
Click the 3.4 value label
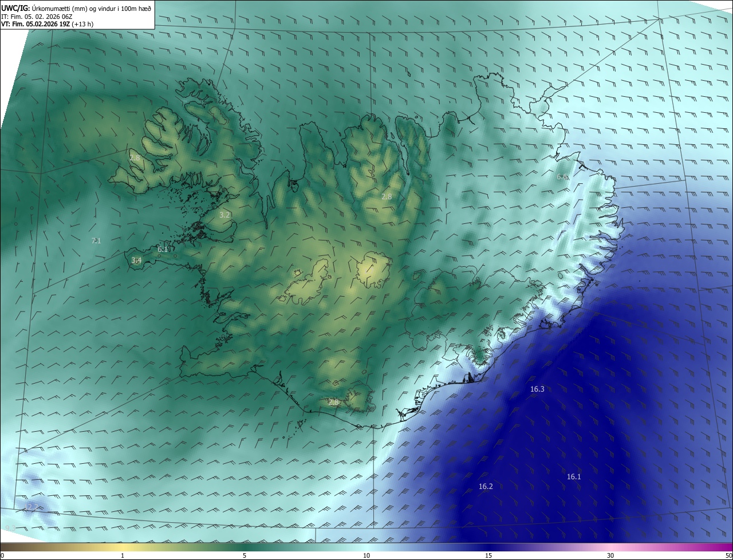pos(136,261)
